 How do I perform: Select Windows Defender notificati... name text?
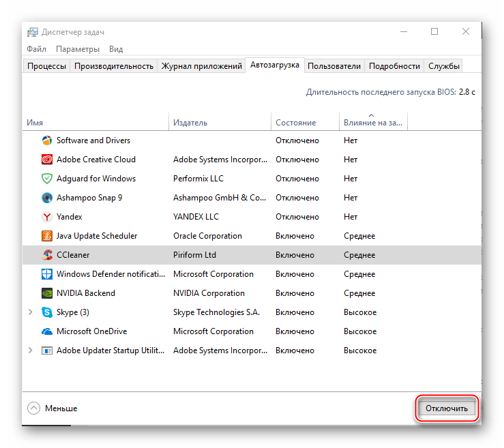(x=111, y=274)
